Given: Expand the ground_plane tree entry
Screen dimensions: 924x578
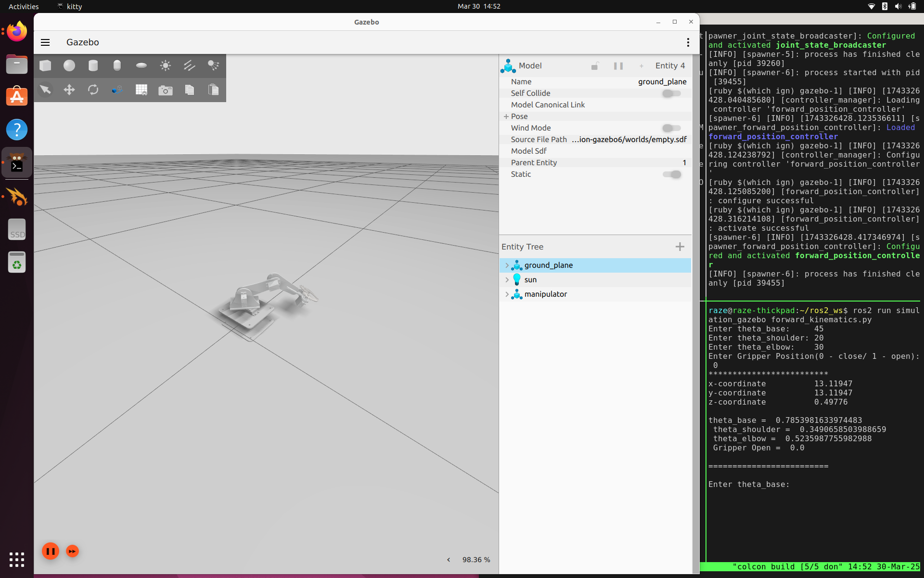Looking at the screenshot, I should pos(507,265).
